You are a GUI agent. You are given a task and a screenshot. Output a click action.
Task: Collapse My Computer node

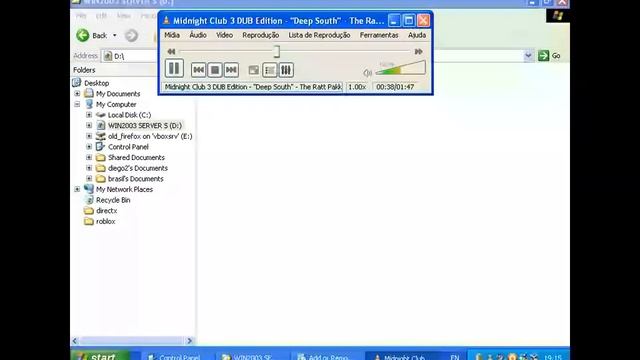coord(77,104)
